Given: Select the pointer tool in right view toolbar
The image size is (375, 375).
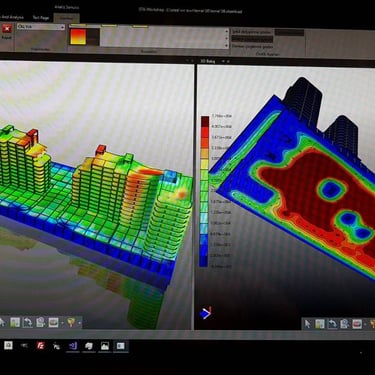Looking at the screenshot, I should point(308,324).
